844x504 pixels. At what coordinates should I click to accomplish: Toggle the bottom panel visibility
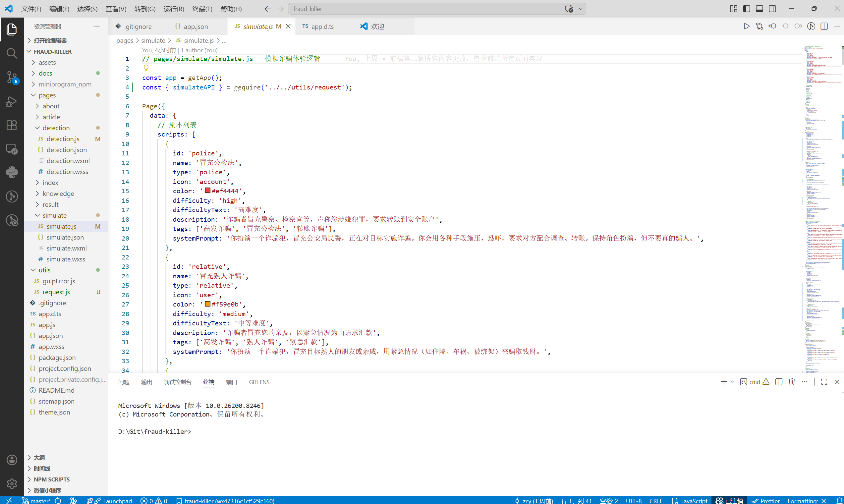click(760, 9)
